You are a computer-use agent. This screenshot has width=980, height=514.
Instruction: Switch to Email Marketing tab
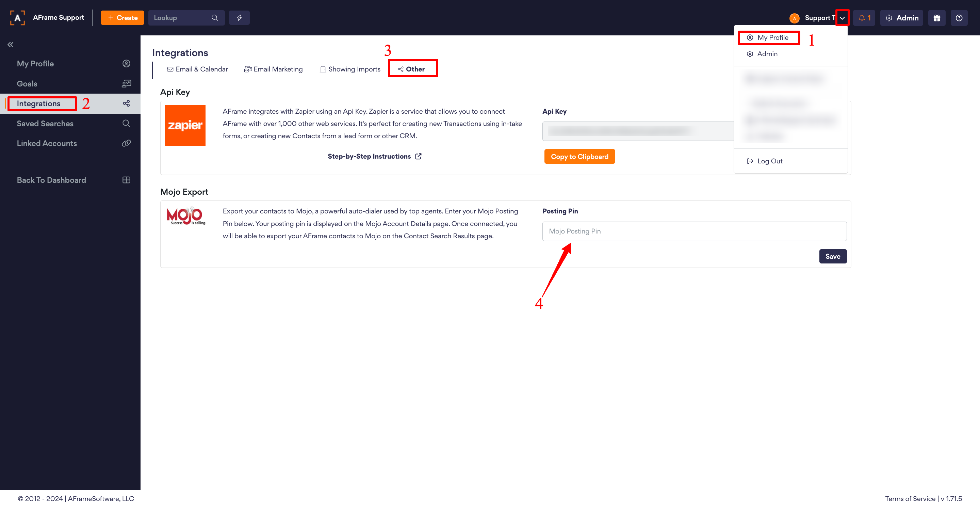click(x=274, y=69)
